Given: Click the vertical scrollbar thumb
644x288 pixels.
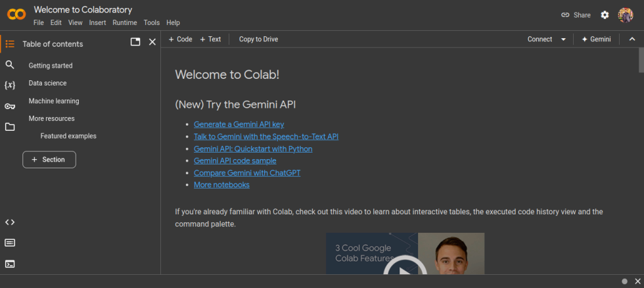Looking at the screenshot, I should coord(641,60).
